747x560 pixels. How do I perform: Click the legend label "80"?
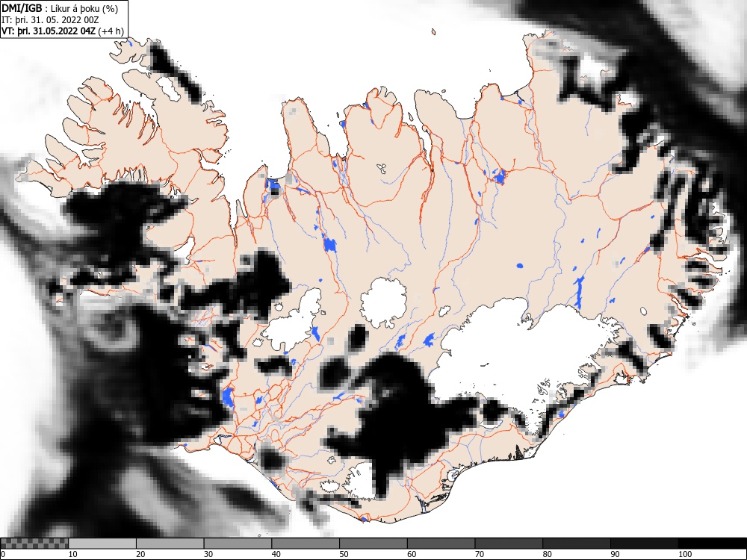[547, 554]
